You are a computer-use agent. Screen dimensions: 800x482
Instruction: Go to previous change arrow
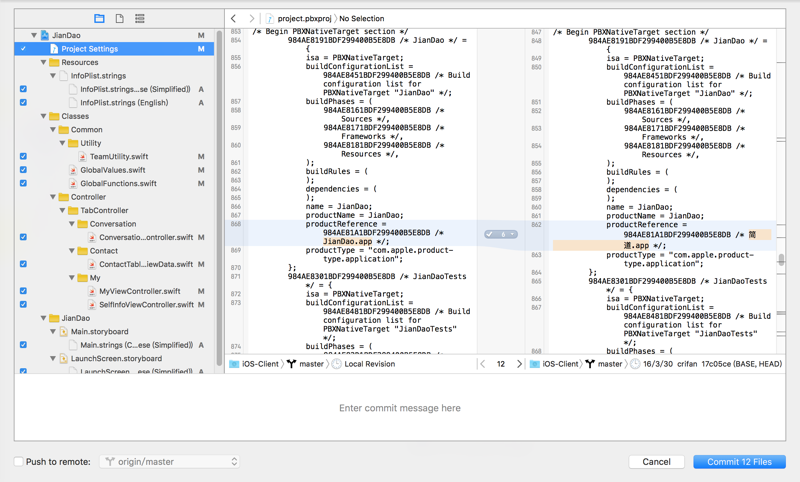coord(483,364)
